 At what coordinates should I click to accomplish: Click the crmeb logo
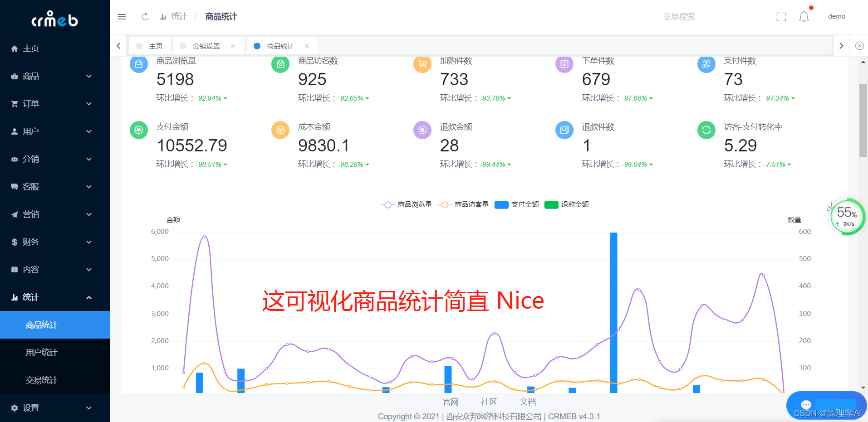(54, 19)
